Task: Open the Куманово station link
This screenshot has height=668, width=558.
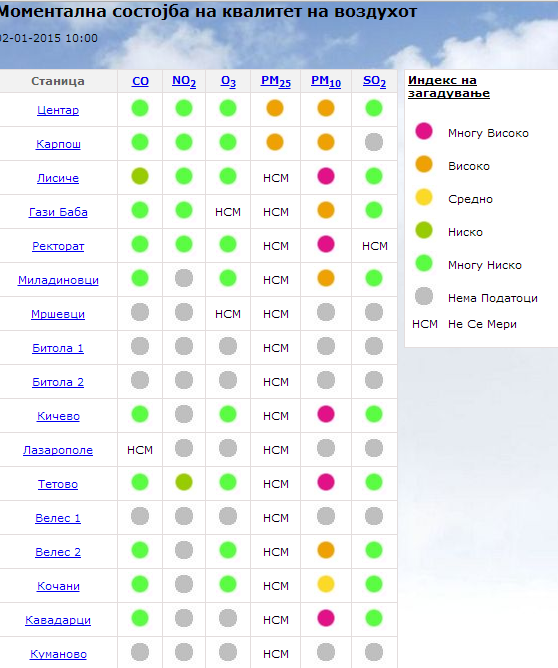Action: coord(58,654)
